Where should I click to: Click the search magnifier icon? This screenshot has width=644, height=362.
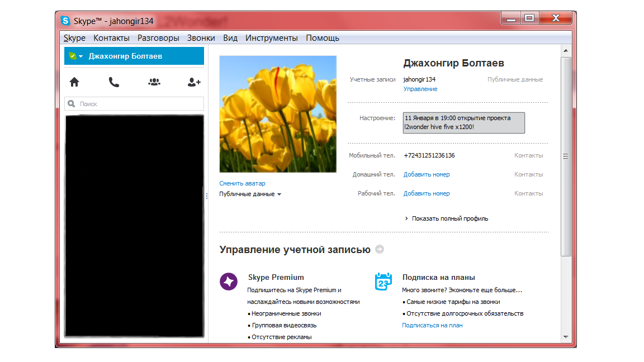click(x=72, y=104)
